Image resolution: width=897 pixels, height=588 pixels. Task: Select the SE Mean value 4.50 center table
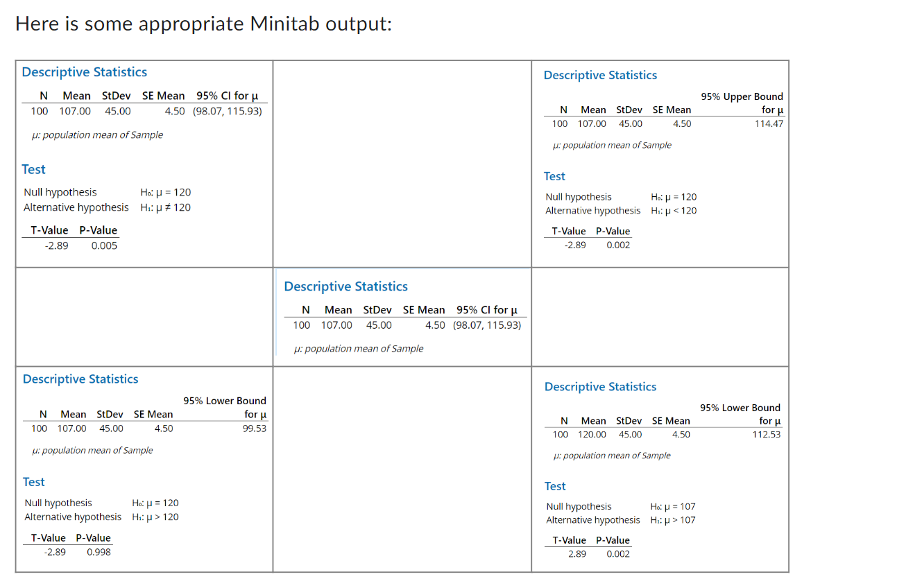coord(434,325)
